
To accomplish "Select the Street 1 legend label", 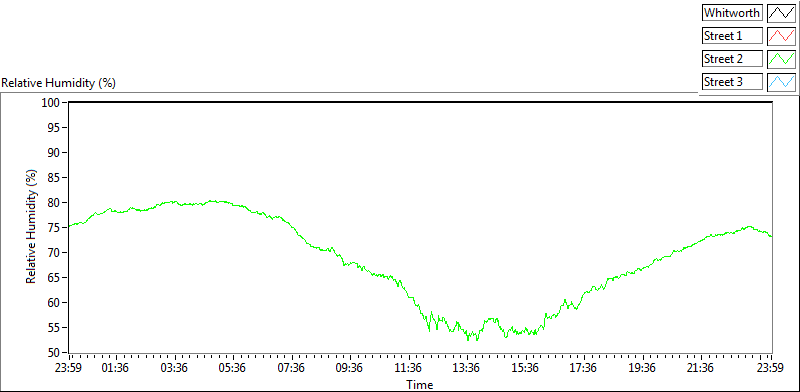I will 732,36.
